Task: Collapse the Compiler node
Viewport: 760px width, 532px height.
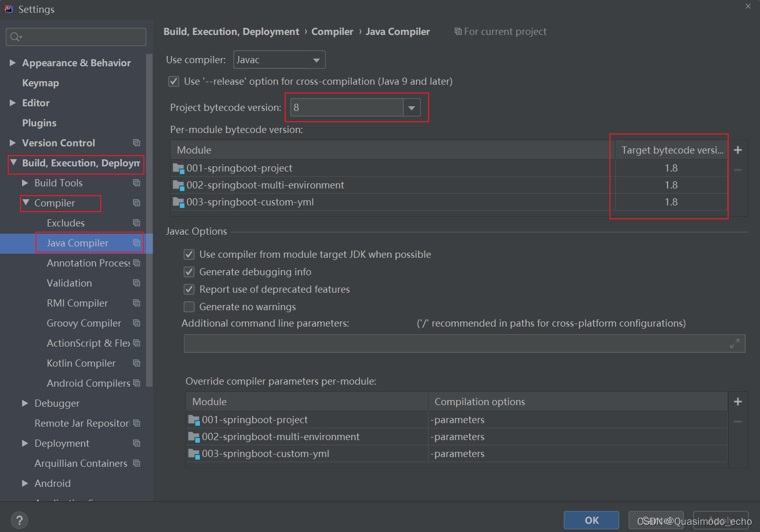Action: tap(26, 203)
